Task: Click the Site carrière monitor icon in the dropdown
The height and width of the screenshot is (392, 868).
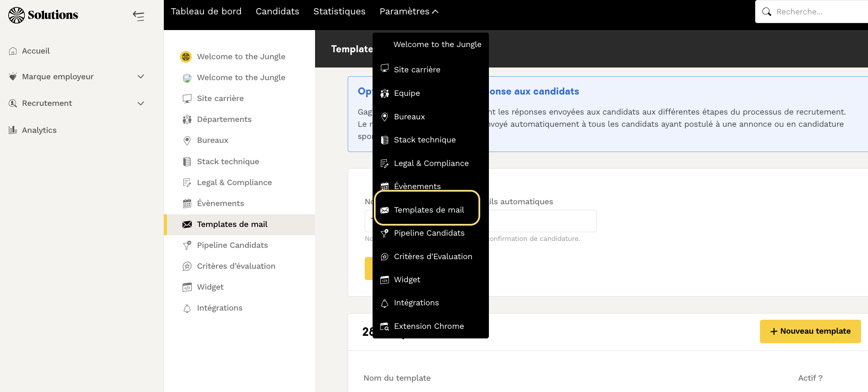Action: click(x=384, y=69)
